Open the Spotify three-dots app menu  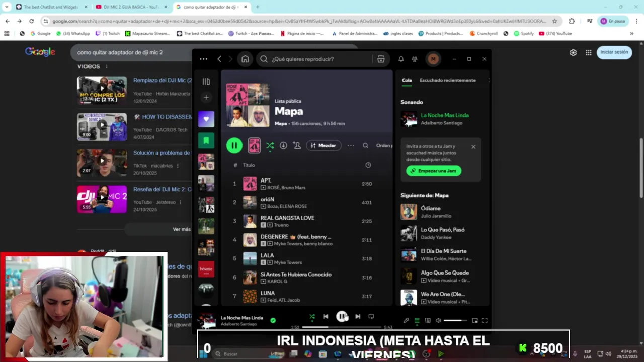[203, 59]
